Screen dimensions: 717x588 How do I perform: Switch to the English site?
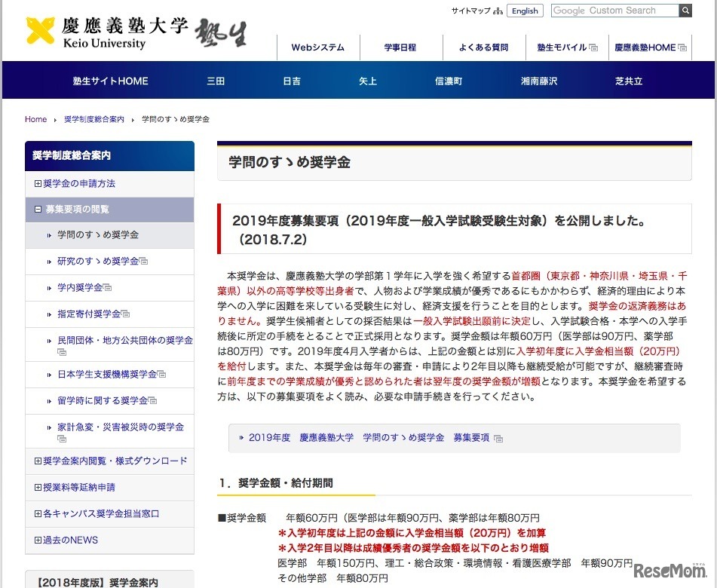[525, 11]
